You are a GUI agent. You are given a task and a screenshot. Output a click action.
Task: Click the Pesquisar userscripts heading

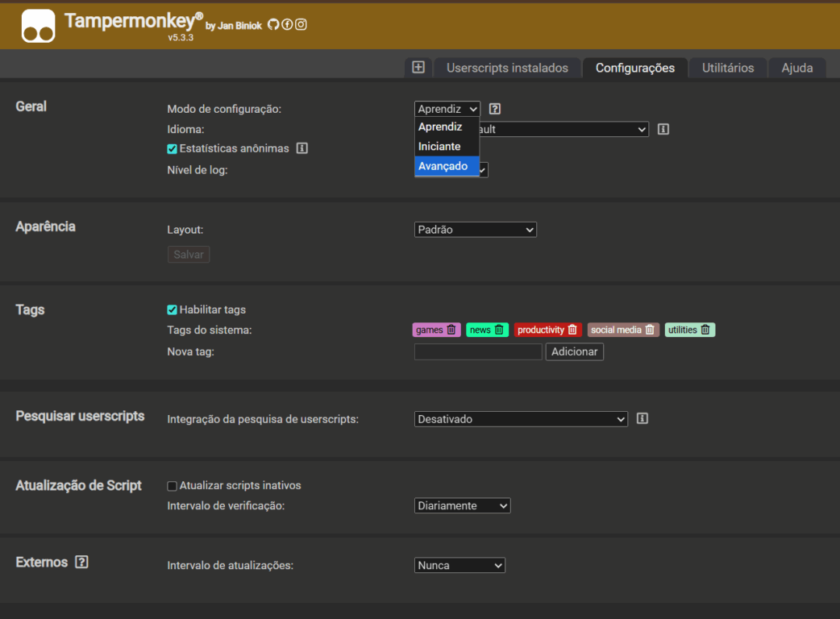pos(81,416)
